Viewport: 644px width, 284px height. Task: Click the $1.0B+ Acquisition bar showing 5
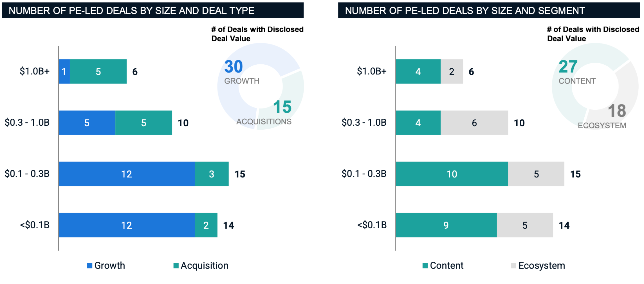pos(98,71)
